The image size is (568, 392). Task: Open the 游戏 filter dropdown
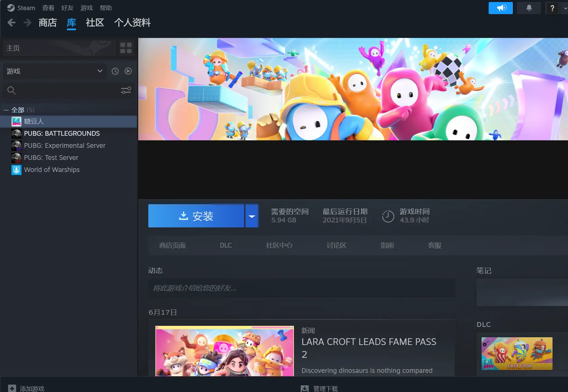[55, 71]
